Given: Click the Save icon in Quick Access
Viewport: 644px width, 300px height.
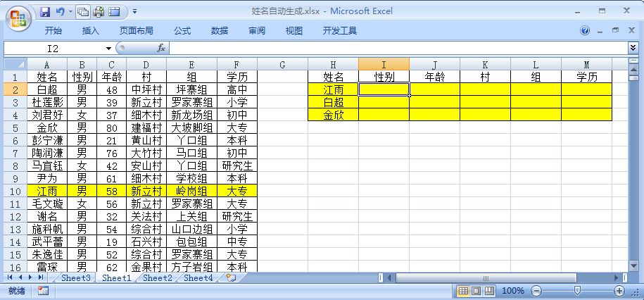Looking at the screenshot, I should [45, 11].
